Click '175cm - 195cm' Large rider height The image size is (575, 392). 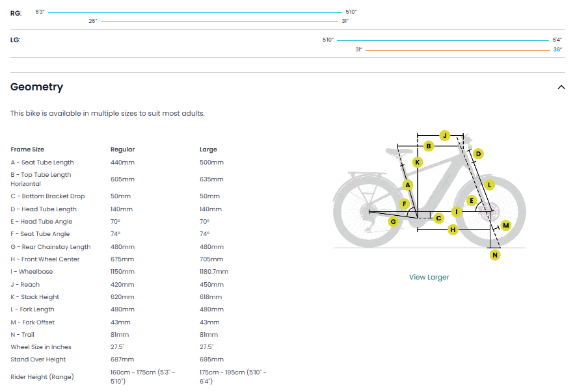(233, 377)
